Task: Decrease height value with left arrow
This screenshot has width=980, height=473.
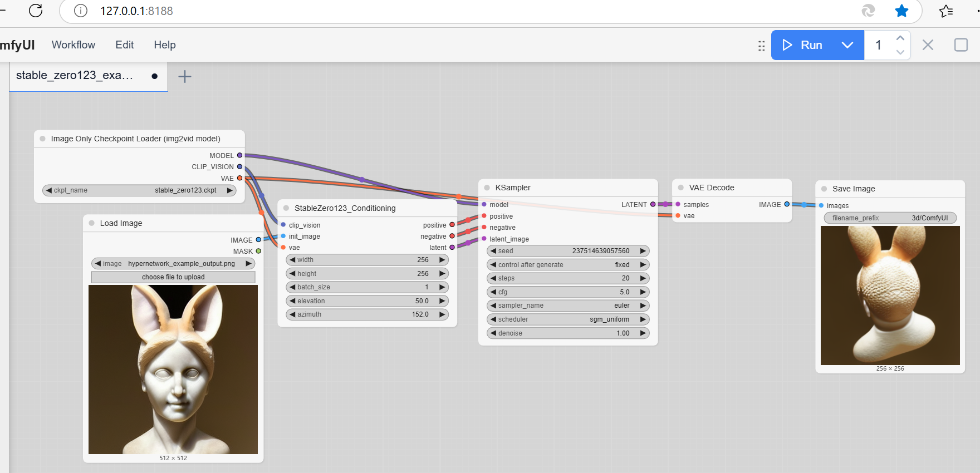Action: (292, 273)
